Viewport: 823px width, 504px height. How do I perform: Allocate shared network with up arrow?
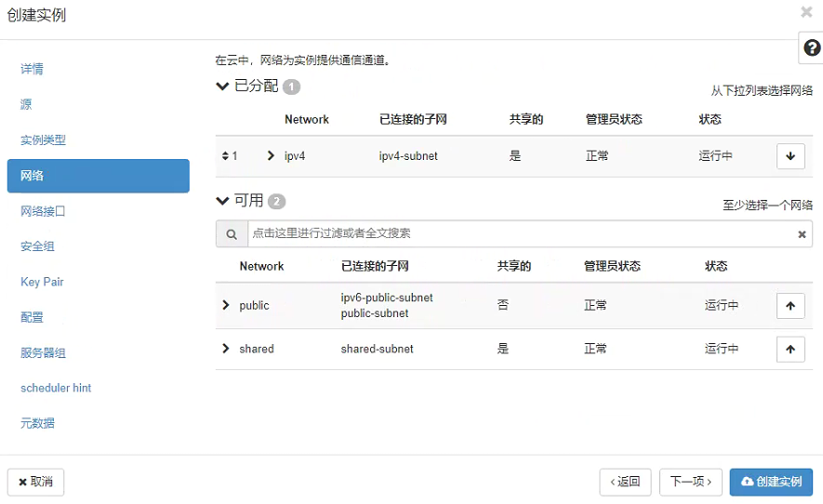pos(790,349)
